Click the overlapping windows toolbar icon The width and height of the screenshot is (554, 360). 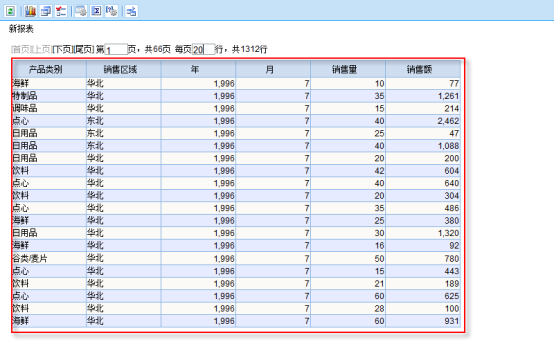[x=46, y=11]
